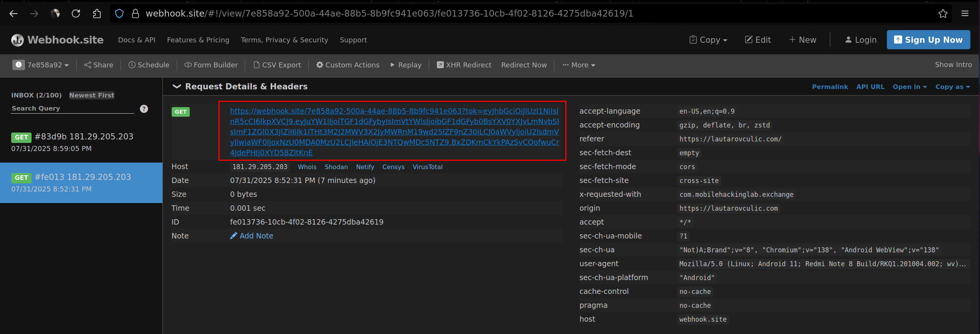This screenshot has width=980, height=334.
Task: Open Form Builder
Action: tap(211, 65)
